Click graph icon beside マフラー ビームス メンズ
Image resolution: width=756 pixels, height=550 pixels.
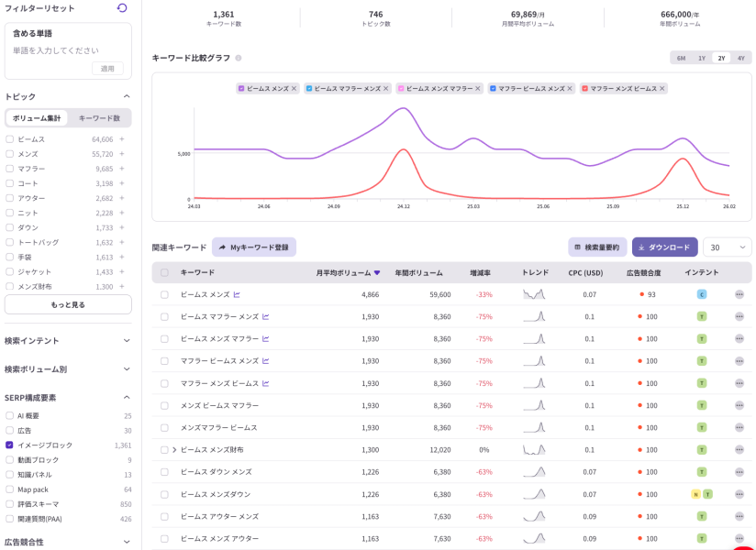[266, 361]
